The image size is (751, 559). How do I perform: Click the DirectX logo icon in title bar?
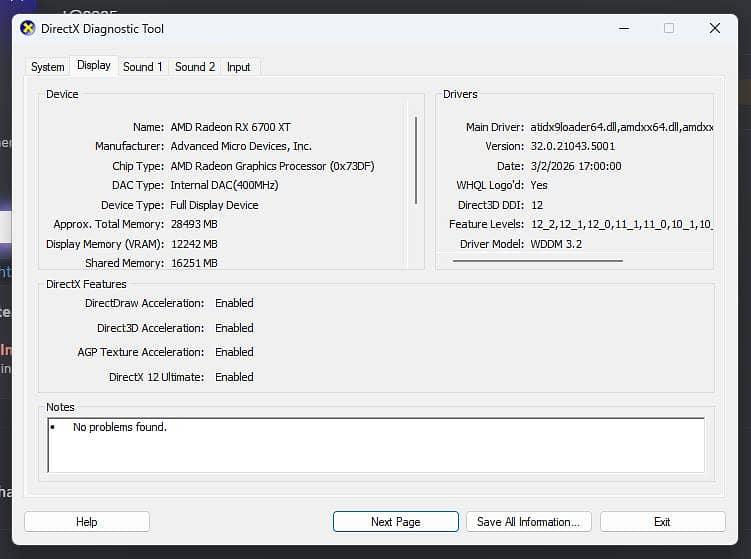tap(28, 29)
